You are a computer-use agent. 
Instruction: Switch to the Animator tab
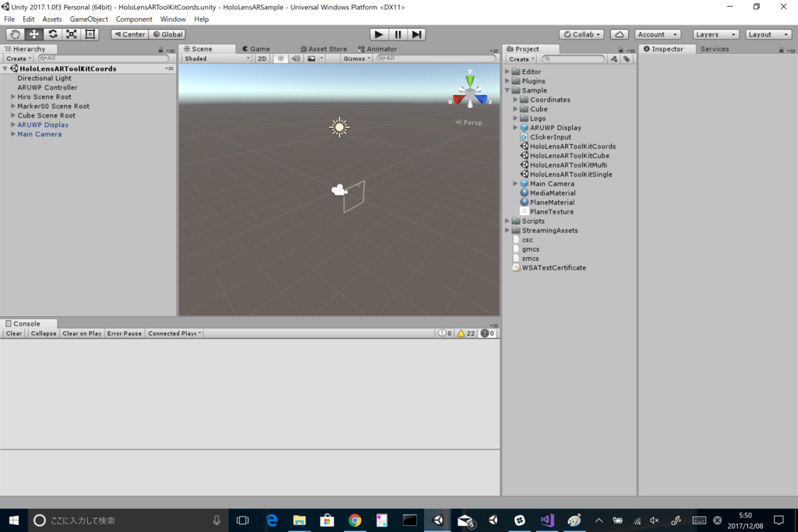click(x=378, y=49)
